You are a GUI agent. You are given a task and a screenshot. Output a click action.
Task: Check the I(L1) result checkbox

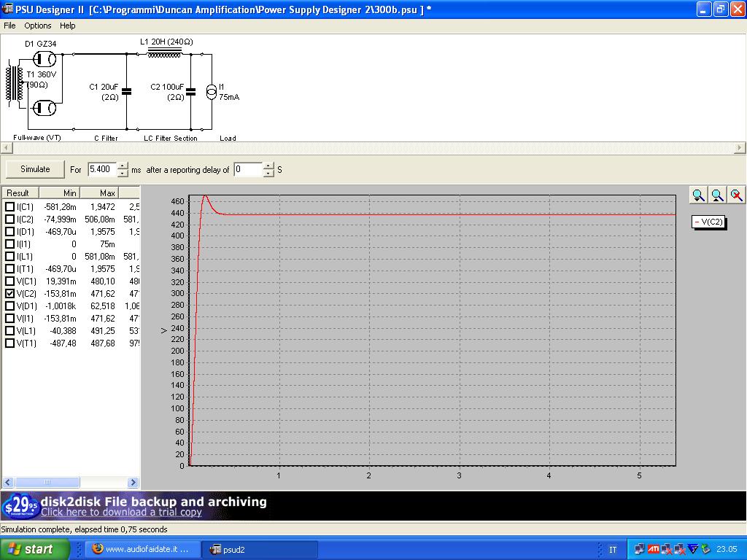pos(9,256)
